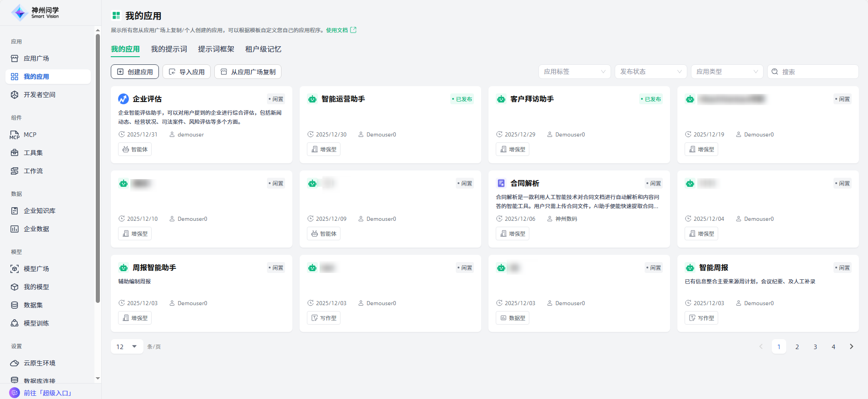Image resolution: width=868 pixels, height=399 pixels.
Task: Open the items-per-page selector showing 12
Action: click(x=127, y=347)
